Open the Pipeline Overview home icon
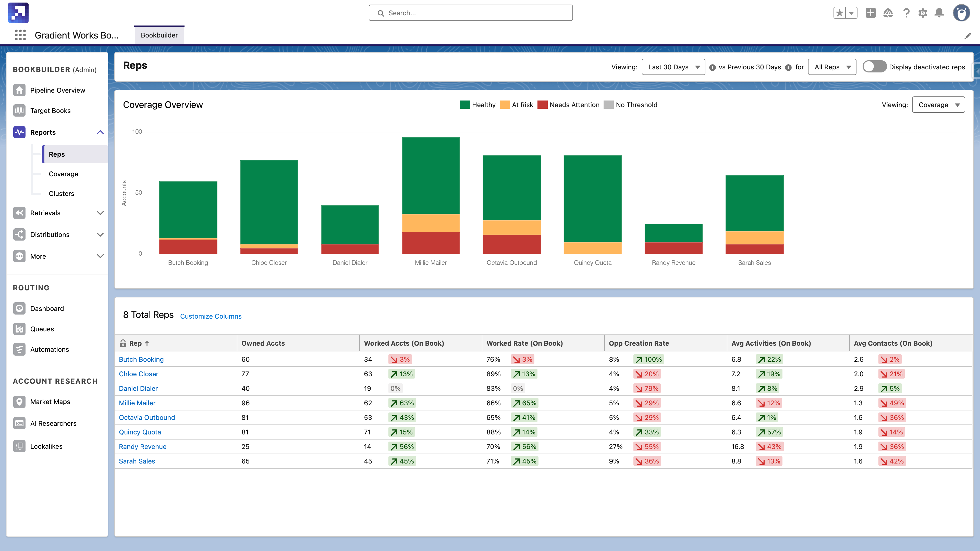The height and width of the screenshot is (551, 980). (19, 90)
